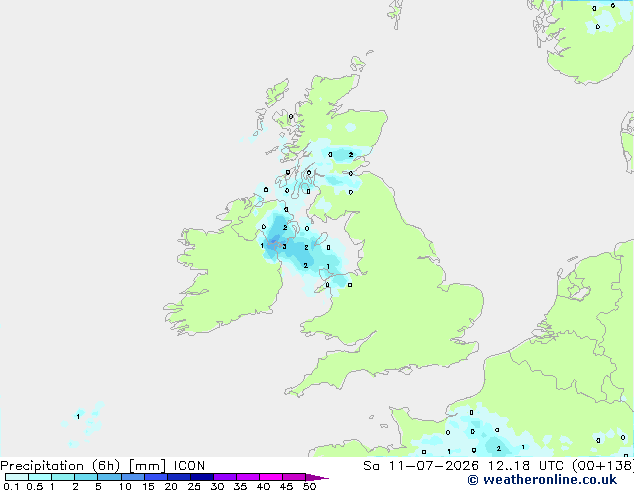Image resolution: width=634 pixels, height=490 pixels.
Task: Click the legend value label '50'
Action: click(309, 486)
